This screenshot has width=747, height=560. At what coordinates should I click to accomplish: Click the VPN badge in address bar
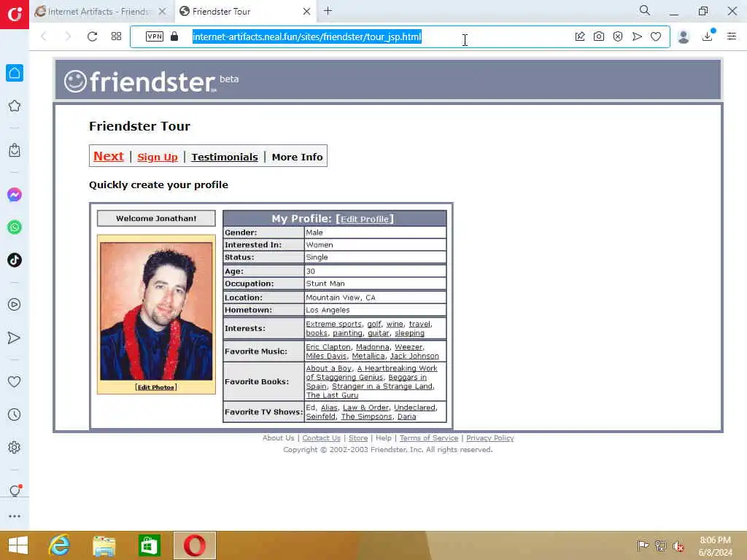coord(155,36)
